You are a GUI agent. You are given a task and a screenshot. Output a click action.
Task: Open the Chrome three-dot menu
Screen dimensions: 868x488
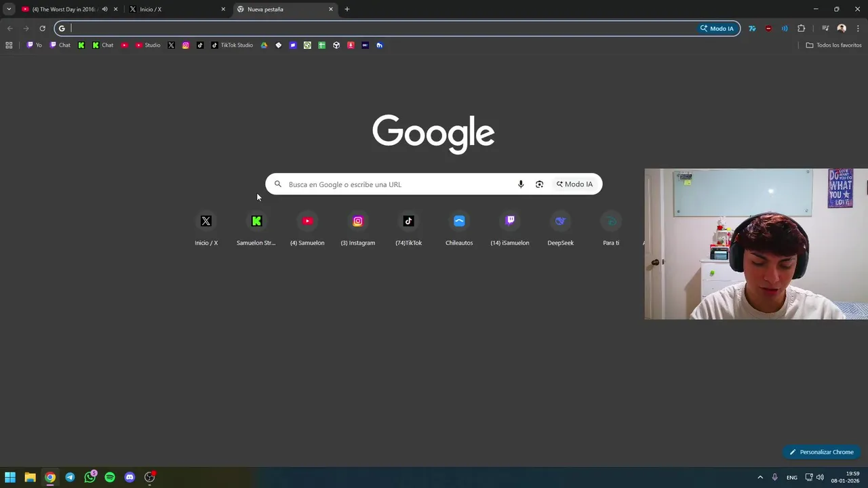click(x=858, y=28)
